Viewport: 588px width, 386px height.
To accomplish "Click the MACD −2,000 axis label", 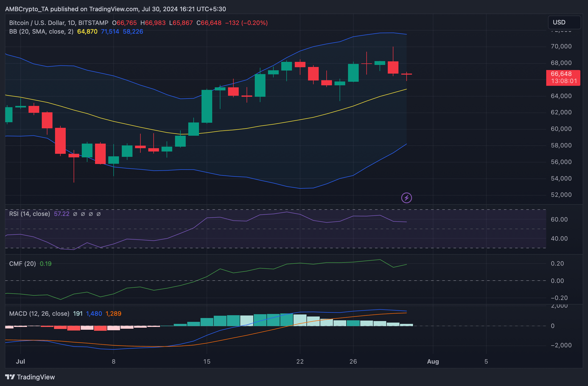I will click(561, 345).
